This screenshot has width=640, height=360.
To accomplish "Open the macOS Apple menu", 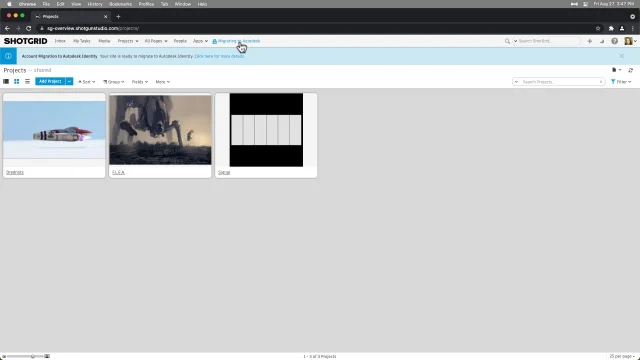I will coord(9,4).
